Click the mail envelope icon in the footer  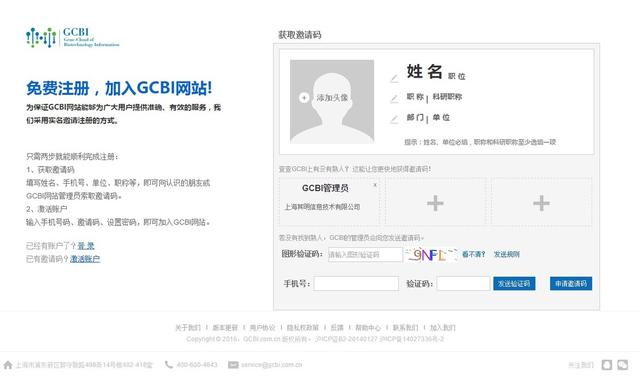[x=233, y=365]
